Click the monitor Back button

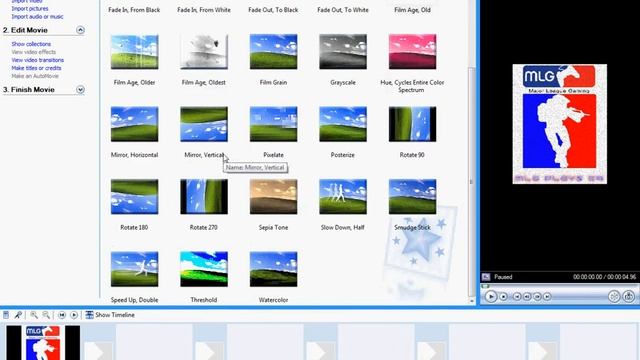click(x=517, y=297)
